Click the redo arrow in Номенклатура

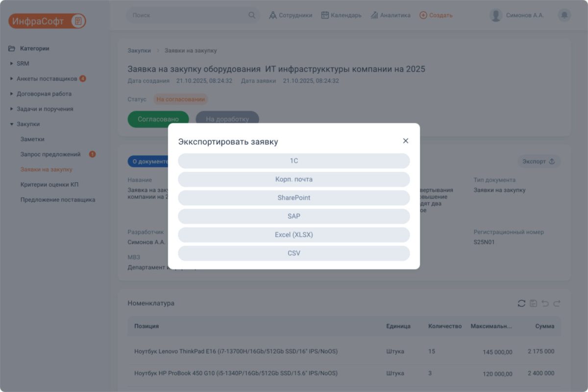click(557, 304)
